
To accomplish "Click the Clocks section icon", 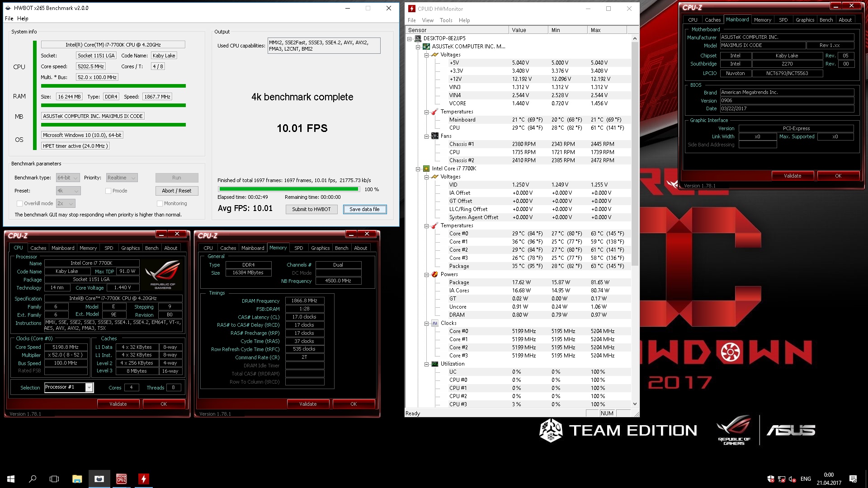I will (x=435, y=323).
